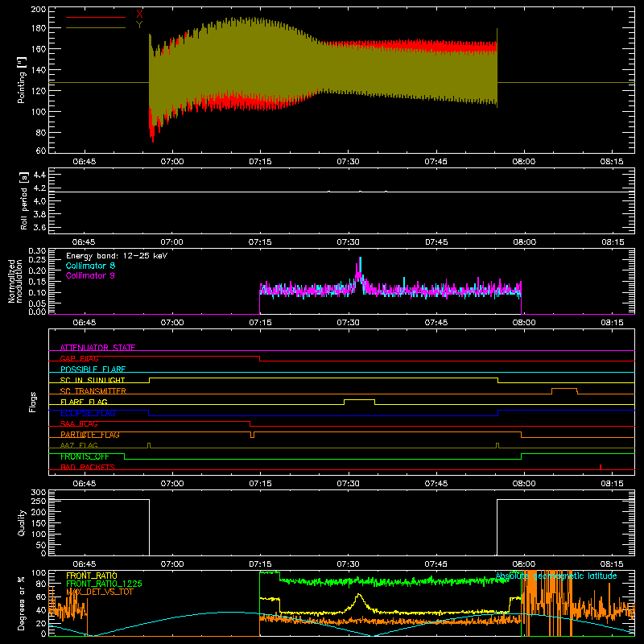The width and height of the screenshot is (644, 644).
Task: Click the 4.4 tick on Roll period axis
Action: [39, 175]
